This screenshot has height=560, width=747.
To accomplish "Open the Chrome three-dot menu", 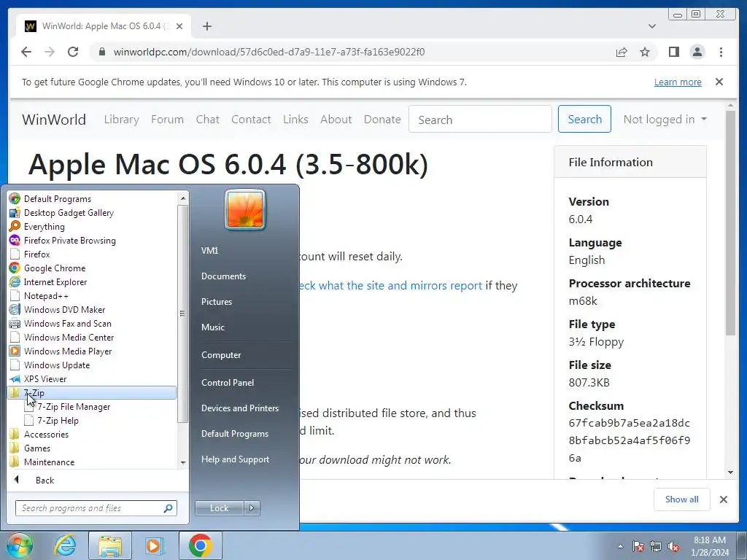I will (x=721, y=52).
